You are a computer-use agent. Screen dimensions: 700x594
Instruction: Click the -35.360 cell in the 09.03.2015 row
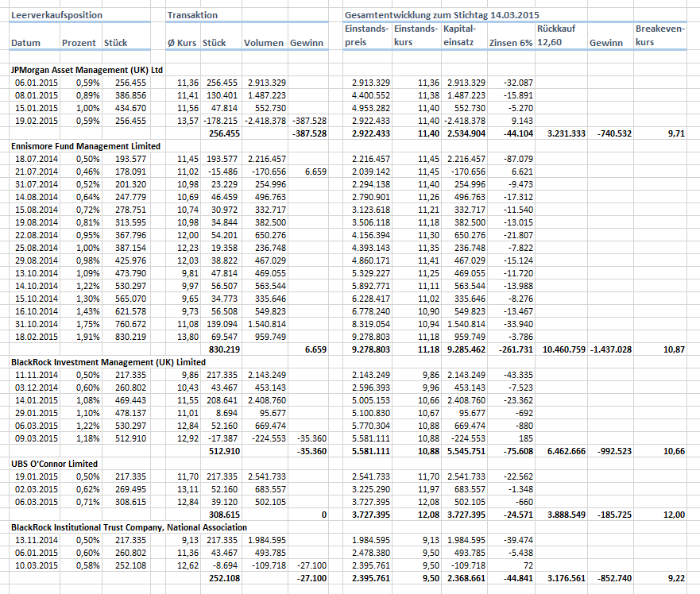click(311, 438)
